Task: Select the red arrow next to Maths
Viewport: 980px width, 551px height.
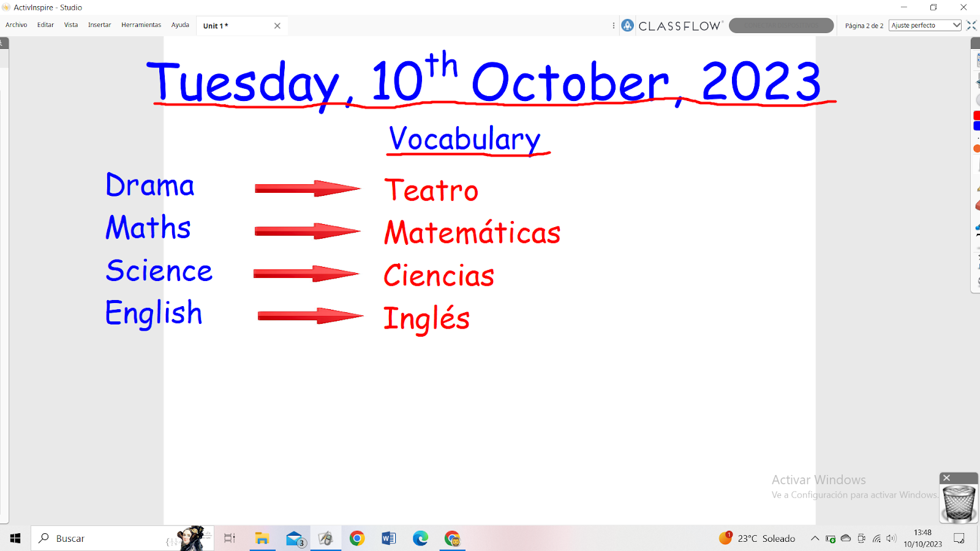Action: (307, 231)
